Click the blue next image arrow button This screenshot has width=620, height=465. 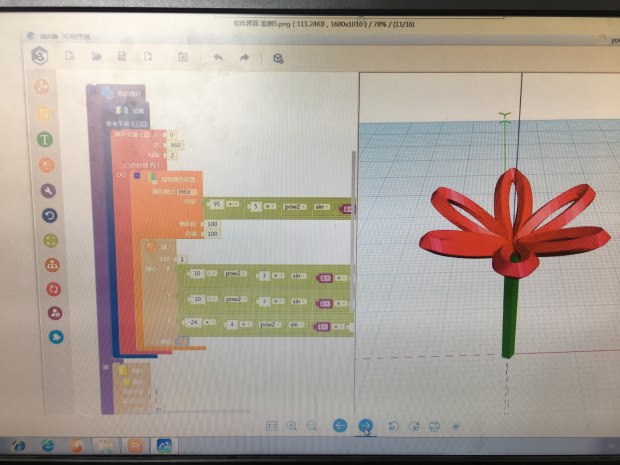pyautogui.click(x=366, y=426)
